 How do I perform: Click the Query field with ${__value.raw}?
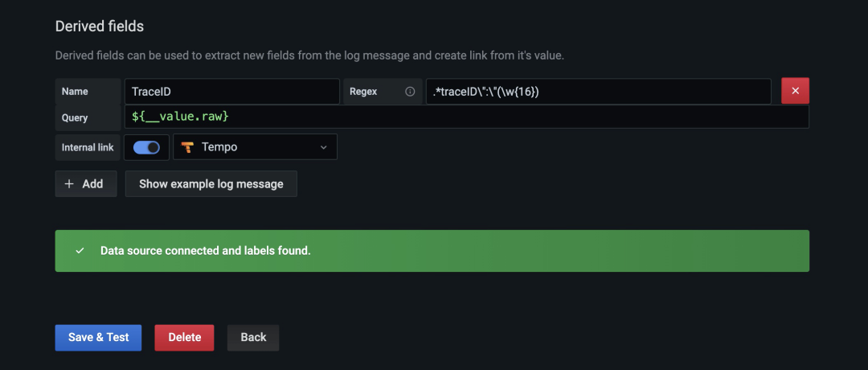[x=467, y=117]
